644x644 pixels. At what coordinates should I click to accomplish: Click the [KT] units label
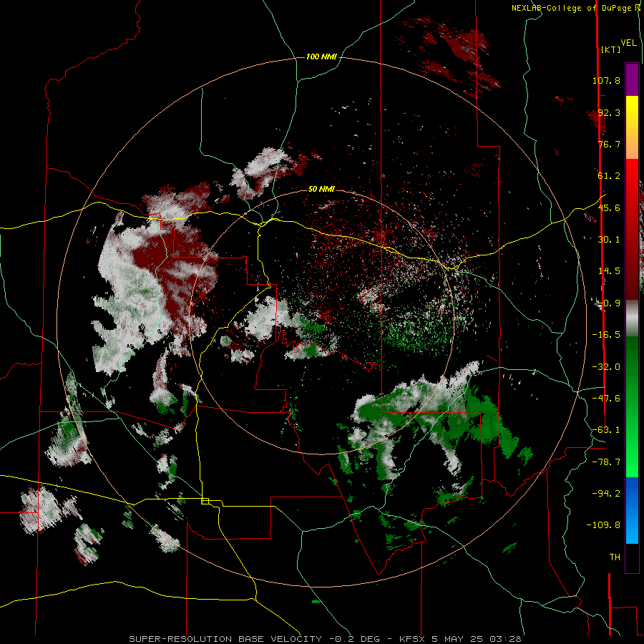611,49
